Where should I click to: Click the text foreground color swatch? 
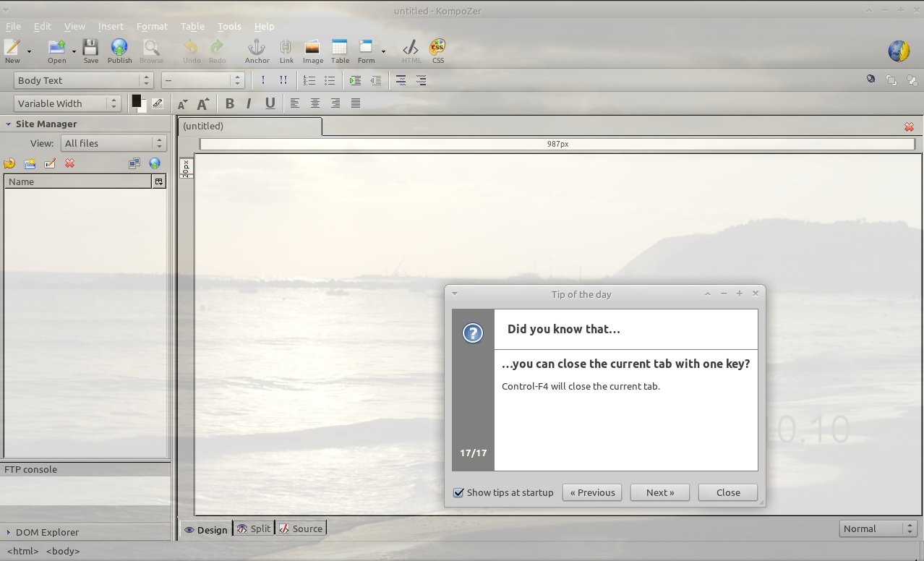[136, 100]
